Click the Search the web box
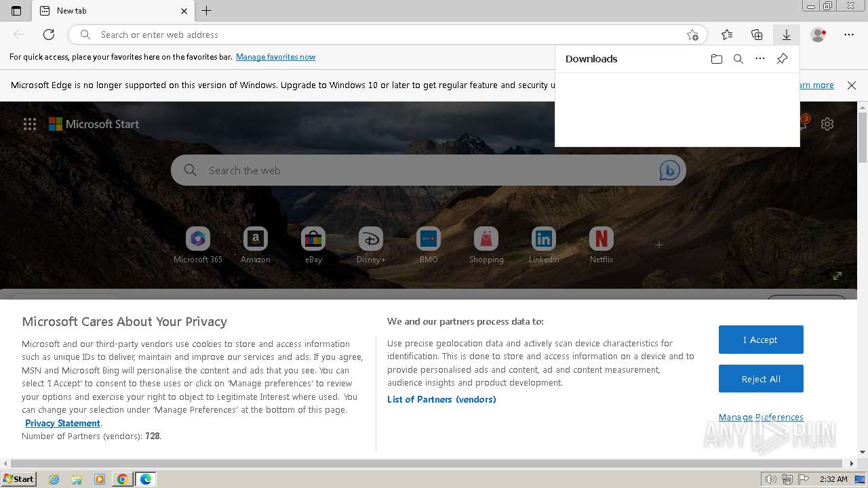The image size is (868, 488). (429, 170)
